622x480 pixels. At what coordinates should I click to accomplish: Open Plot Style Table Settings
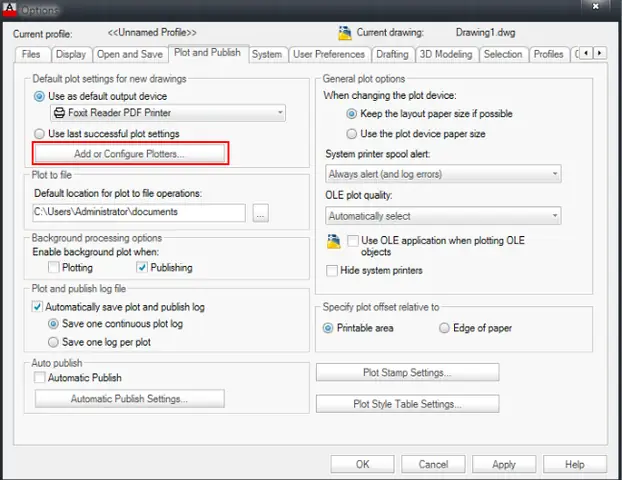coord(407,404)
